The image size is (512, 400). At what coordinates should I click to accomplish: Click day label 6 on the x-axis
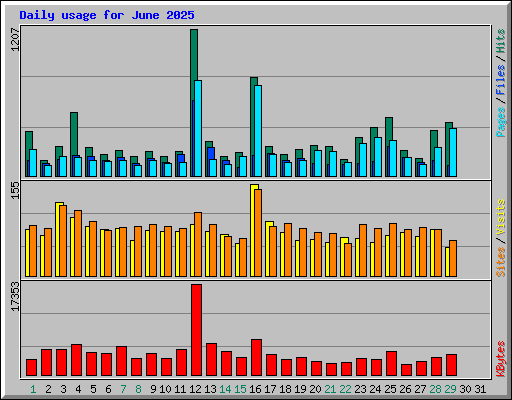(x=108, y=389)
